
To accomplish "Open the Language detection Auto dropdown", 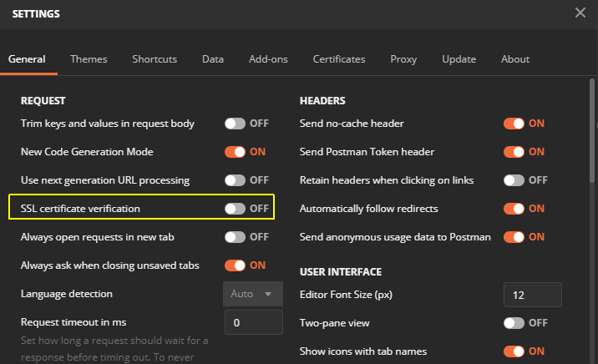I will (253, 294).
